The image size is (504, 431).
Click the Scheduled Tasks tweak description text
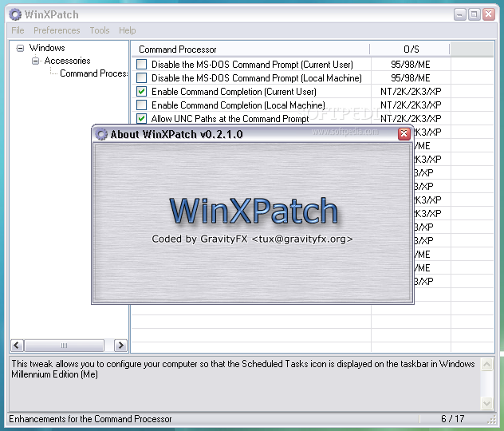(243, 369)
